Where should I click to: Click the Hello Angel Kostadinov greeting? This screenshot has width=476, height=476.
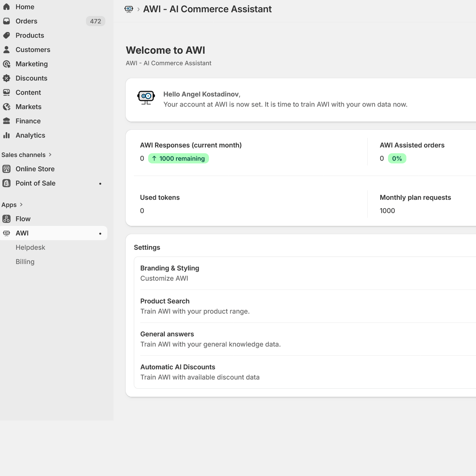point(202,94)
